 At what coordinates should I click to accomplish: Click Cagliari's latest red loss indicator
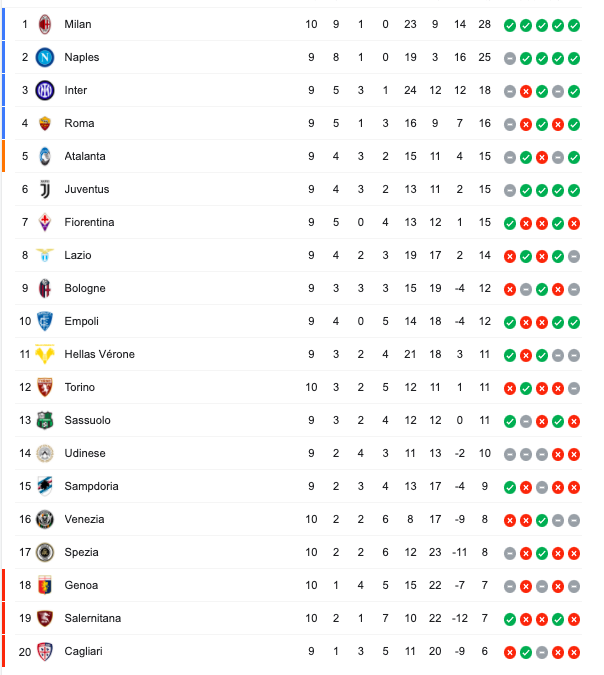click(x=574, y=651)
